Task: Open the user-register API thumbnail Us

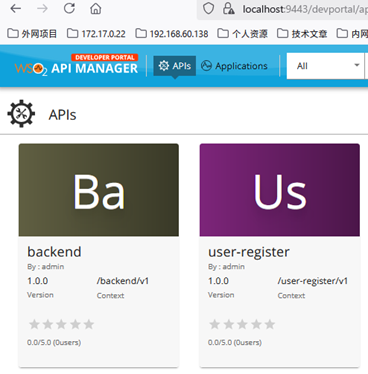Action: pos(280,190)
